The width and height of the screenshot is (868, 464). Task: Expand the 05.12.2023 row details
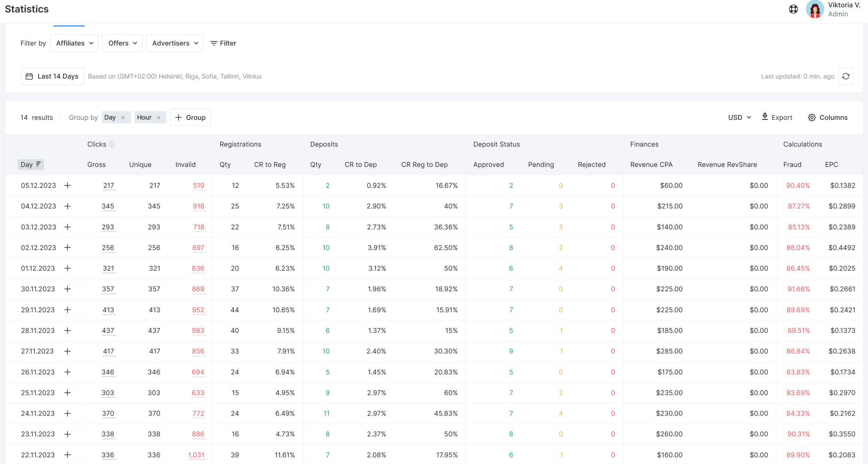(x=68, y=185)
